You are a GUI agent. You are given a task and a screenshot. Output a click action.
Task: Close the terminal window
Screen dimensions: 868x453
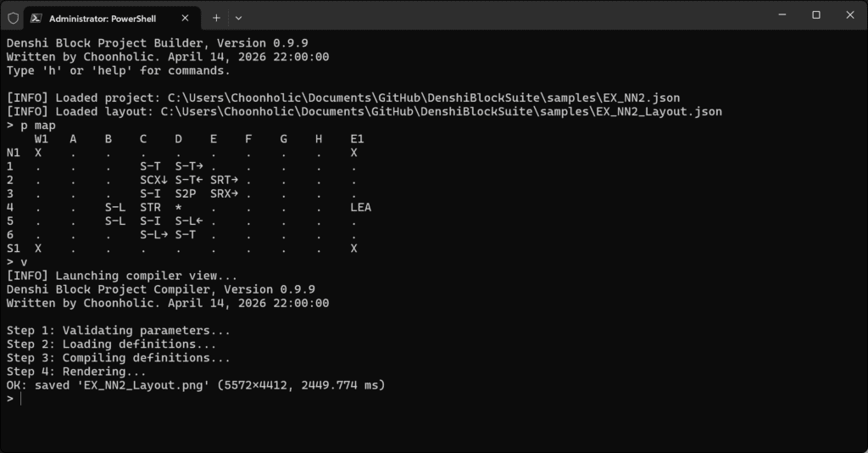(x=850, y=15)
